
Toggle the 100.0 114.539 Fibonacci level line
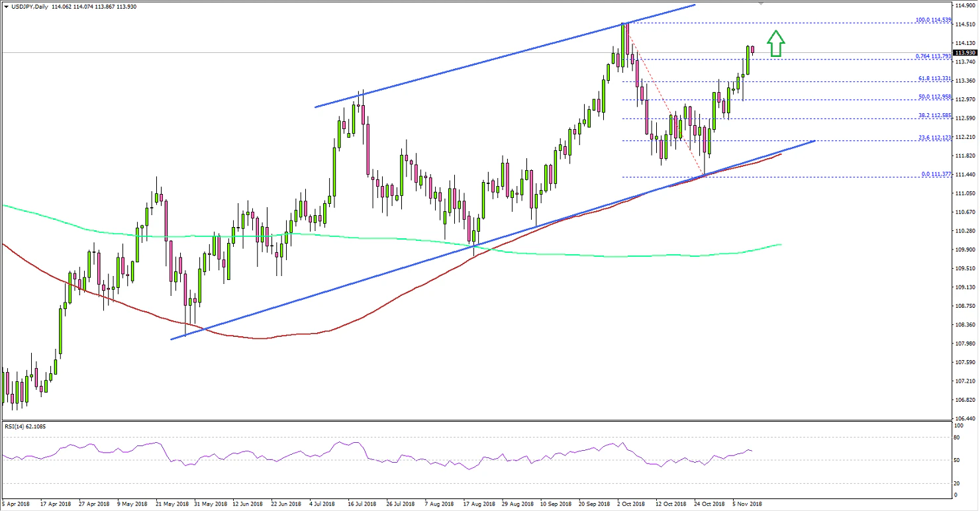(x=795, y=22)
